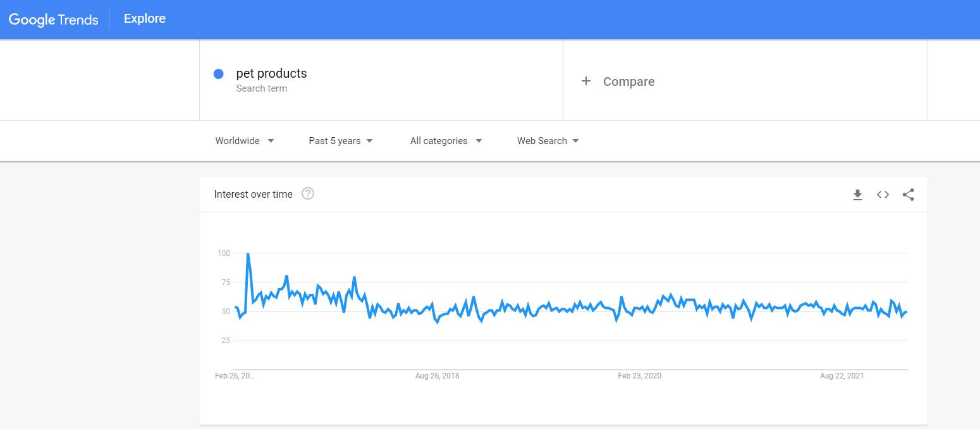
Task: Open the embed code icon
Action: pyautogui.click(x=883, y=195)
